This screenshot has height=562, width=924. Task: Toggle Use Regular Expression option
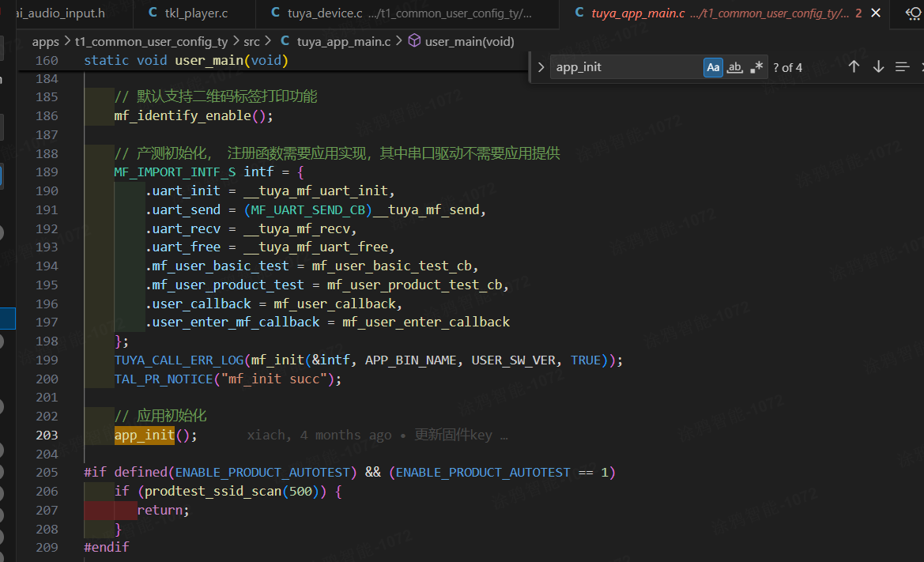[756, 67]
